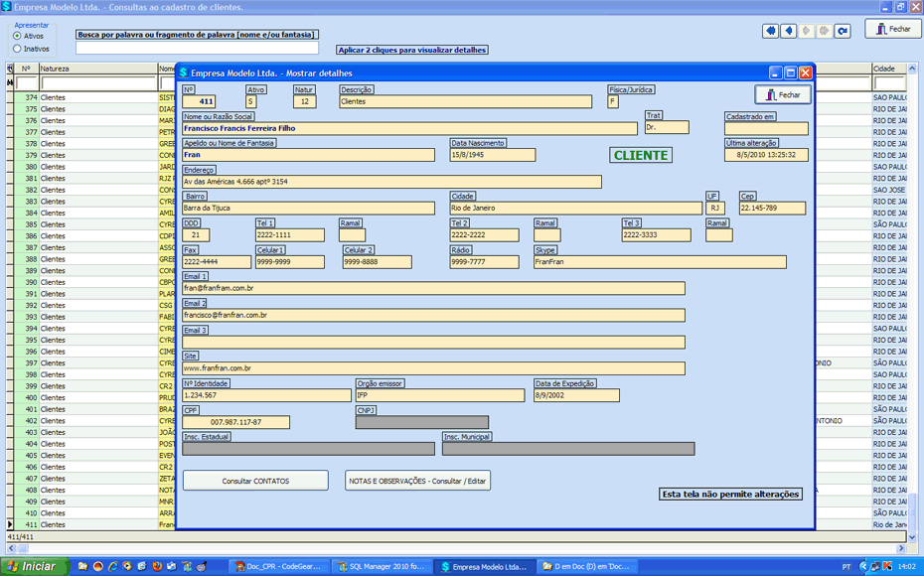Click the Fax field 2222-4444

pyautogui.click(x=217, y=261)
